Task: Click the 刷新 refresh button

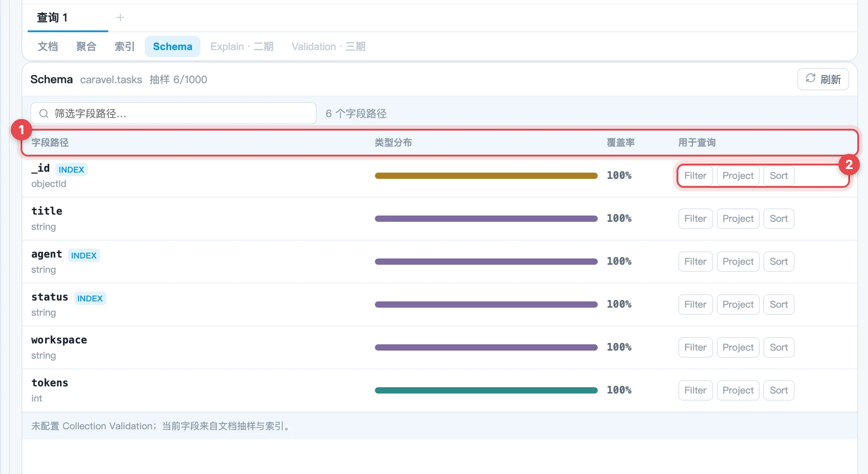Action: (x=823, y=79)
